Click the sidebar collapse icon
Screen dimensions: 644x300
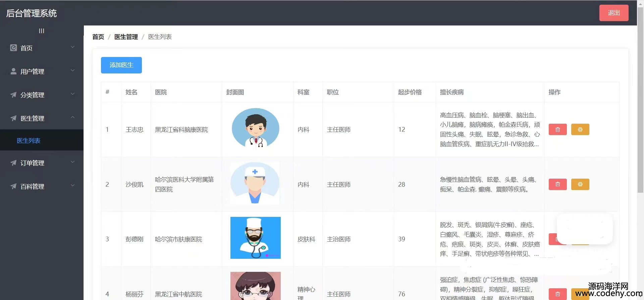point(42,31)
